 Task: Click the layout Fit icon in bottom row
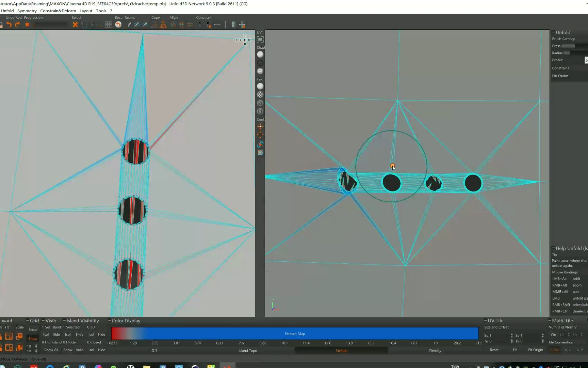[x=9, y=348]
